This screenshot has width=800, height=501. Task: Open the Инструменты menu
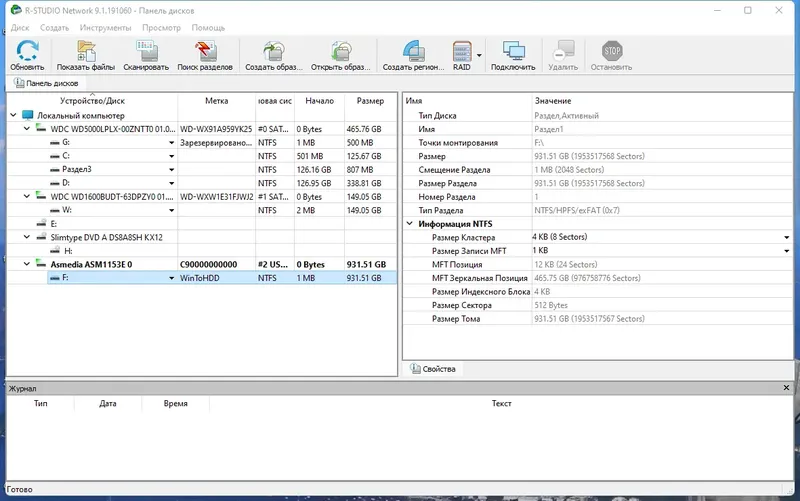pos(105,28)
